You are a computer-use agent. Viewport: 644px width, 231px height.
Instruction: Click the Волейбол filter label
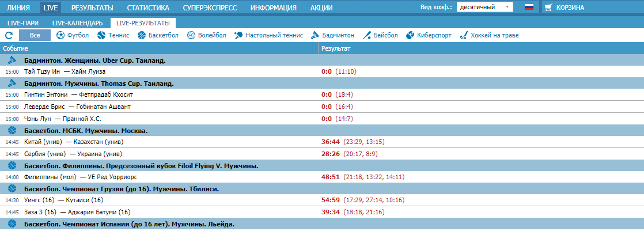[x=212, y=35]
